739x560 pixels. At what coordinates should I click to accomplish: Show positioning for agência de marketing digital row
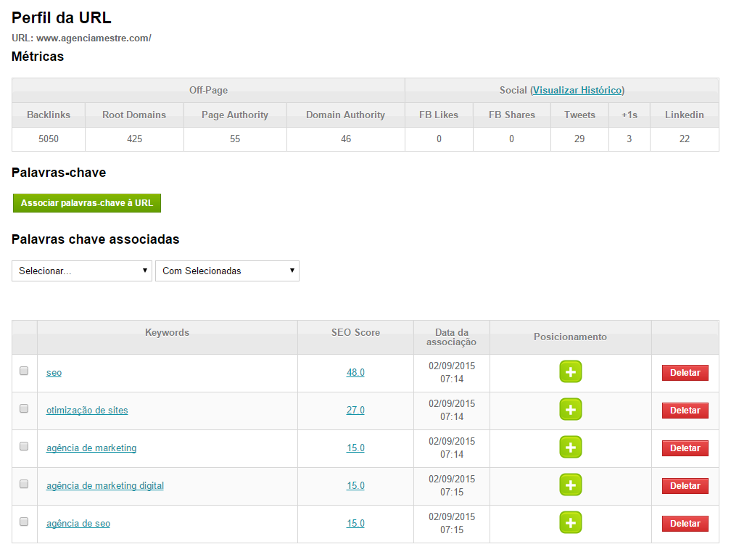[x=570, y=485]
